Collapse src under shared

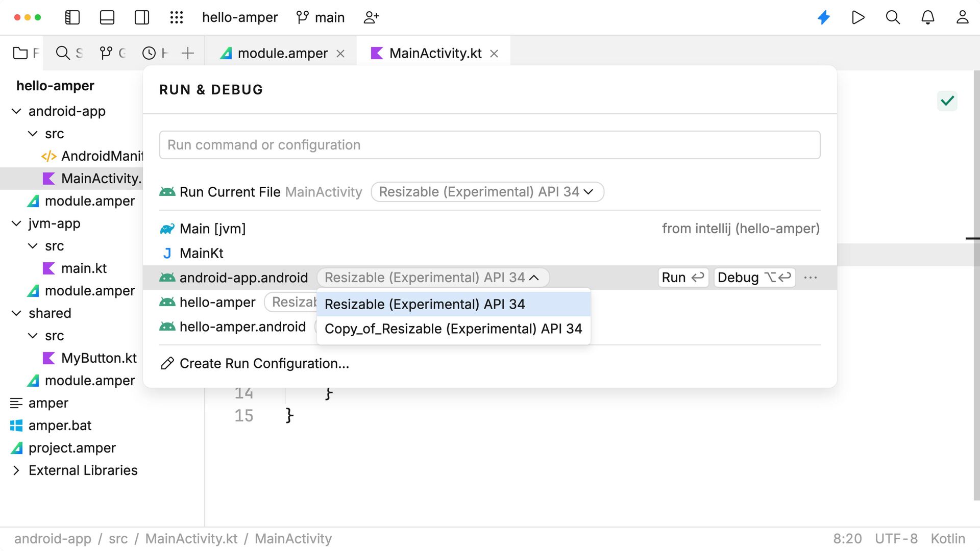click(33, 336)
